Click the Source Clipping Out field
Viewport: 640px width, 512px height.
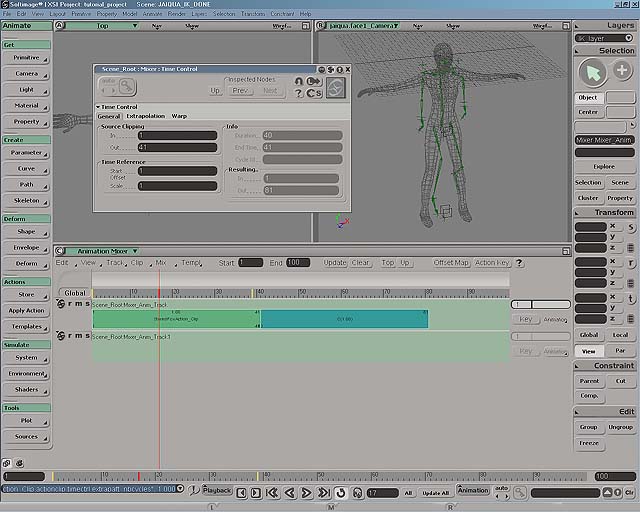tap(178, 147)
